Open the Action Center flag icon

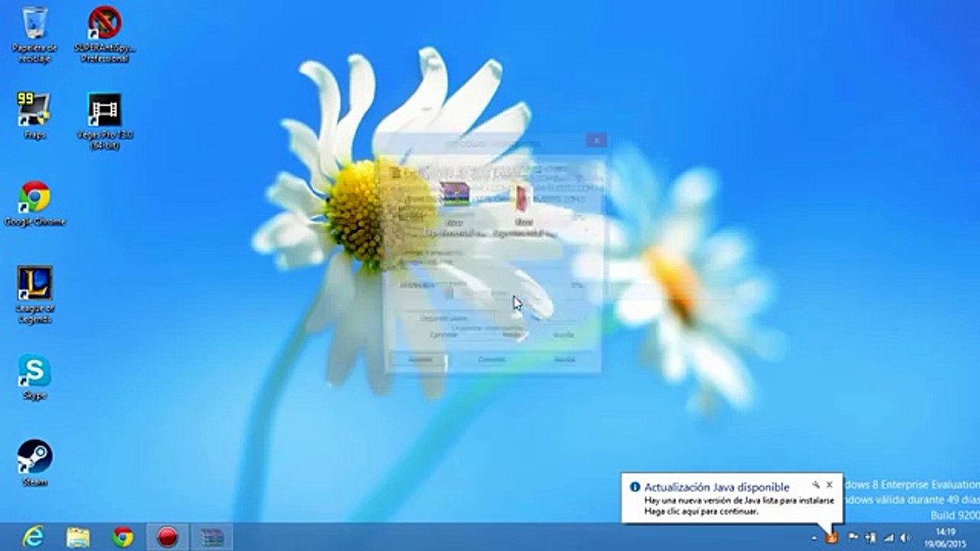pyautogui.click(x=853, y=537)
